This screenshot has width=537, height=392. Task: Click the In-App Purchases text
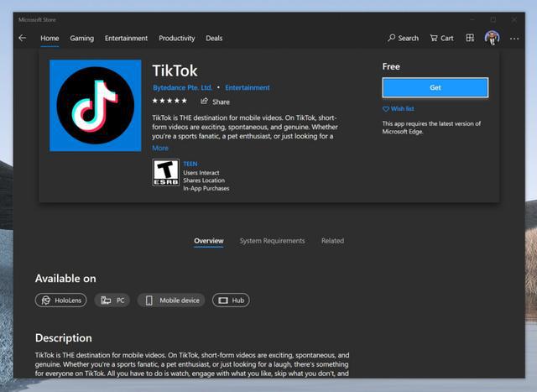(x=206, y=189)
